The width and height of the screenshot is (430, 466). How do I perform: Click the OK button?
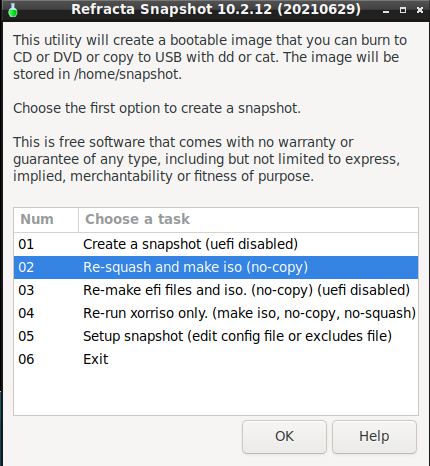point(284,437)
